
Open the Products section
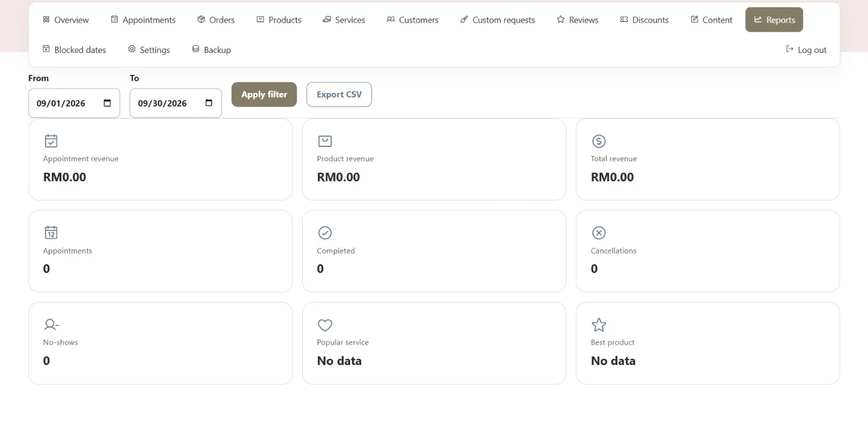[x=279, y=20]
